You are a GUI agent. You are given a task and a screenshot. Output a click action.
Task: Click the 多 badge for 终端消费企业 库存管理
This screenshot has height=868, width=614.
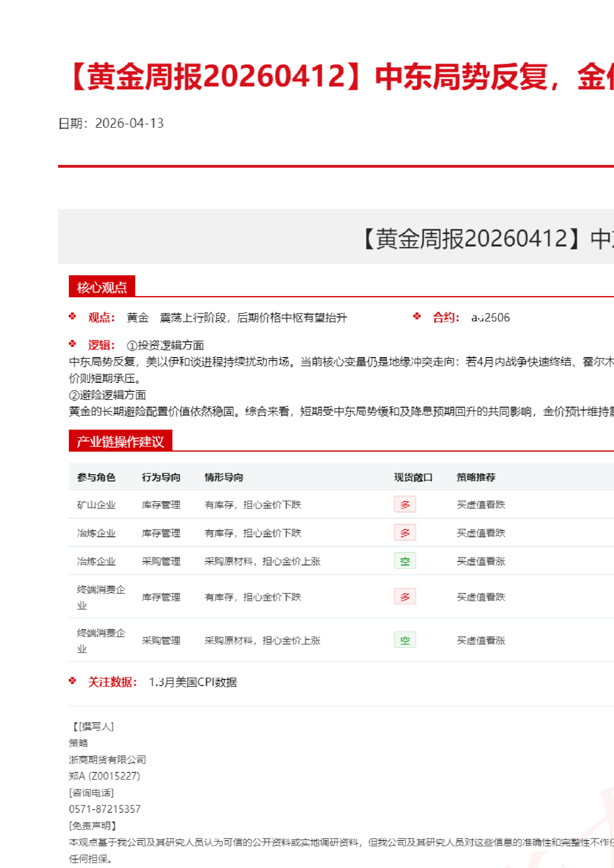tap(405, 597)
